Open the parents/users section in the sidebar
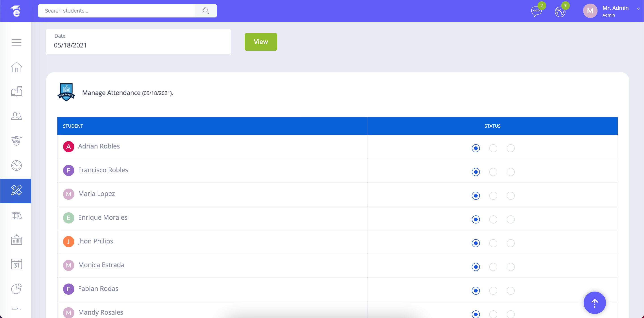The width and height of the screenshot is (644, 318). [16, 116]
